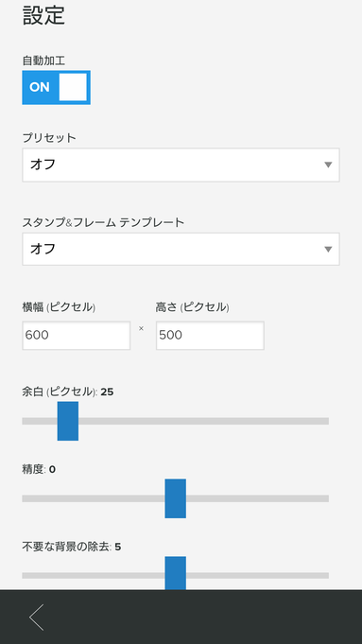The image size is (362, 644).
Task: Tap the back arrow in the bottom bar
Action: point(37,617)
